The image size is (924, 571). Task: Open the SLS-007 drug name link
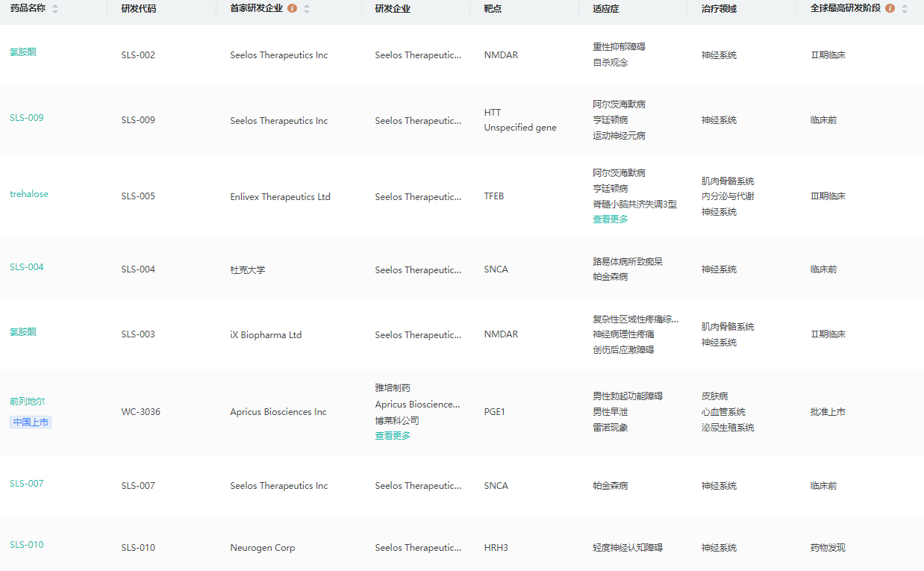point(27,484)
